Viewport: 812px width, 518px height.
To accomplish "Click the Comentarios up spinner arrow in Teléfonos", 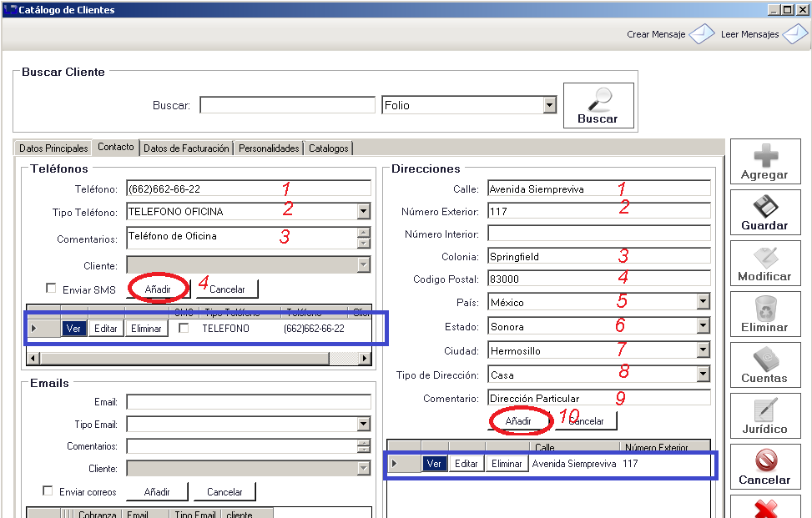I will [x=364, y=233].
